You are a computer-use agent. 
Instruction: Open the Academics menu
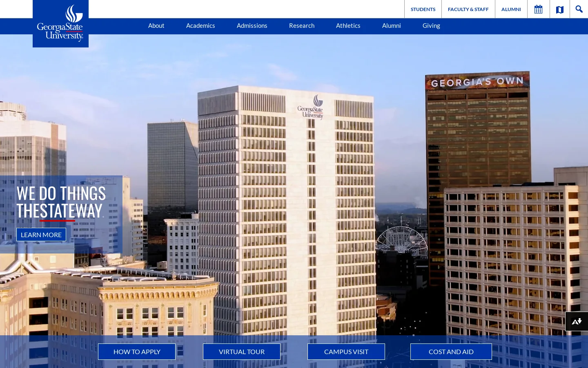(200, 26)
